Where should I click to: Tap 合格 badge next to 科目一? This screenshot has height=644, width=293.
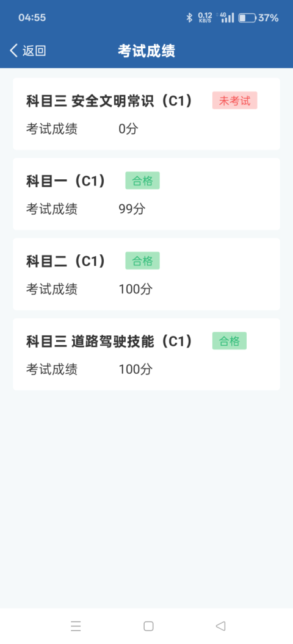pos(143,181)
